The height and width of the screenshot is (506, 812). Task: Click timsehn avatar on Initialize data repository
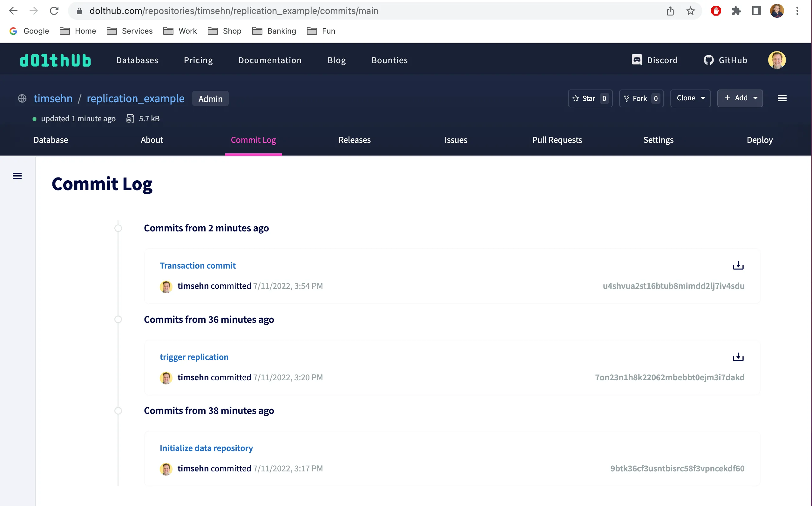166,469
